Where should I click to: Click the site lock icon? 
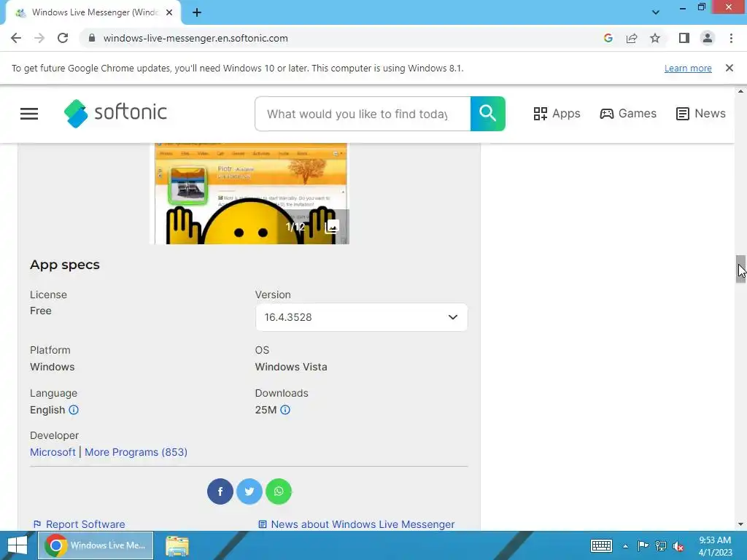91,38
